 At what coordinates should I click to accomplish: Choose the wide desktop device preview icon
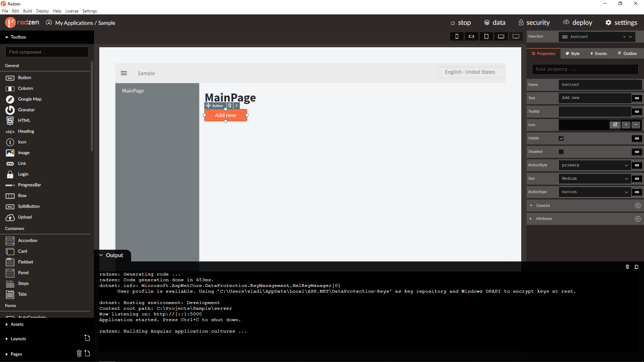tap(516, 37)
